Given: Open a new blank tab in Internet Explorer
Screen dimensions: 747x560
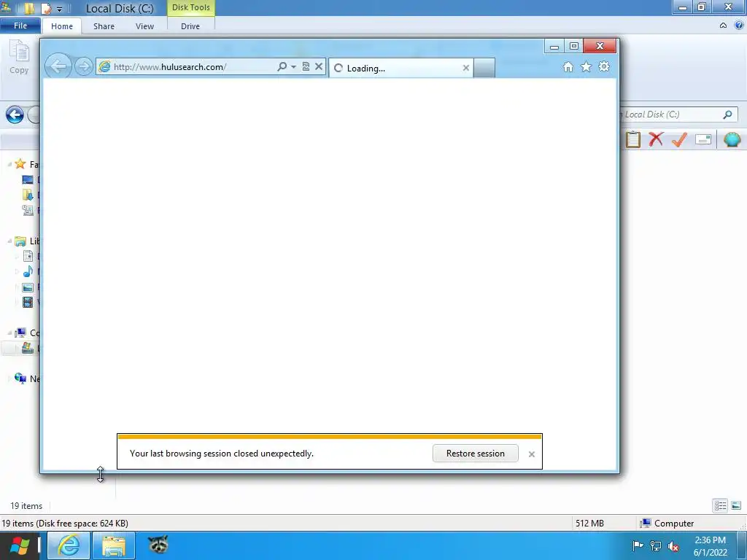Looking at the screenshot, I should [484, 68].
